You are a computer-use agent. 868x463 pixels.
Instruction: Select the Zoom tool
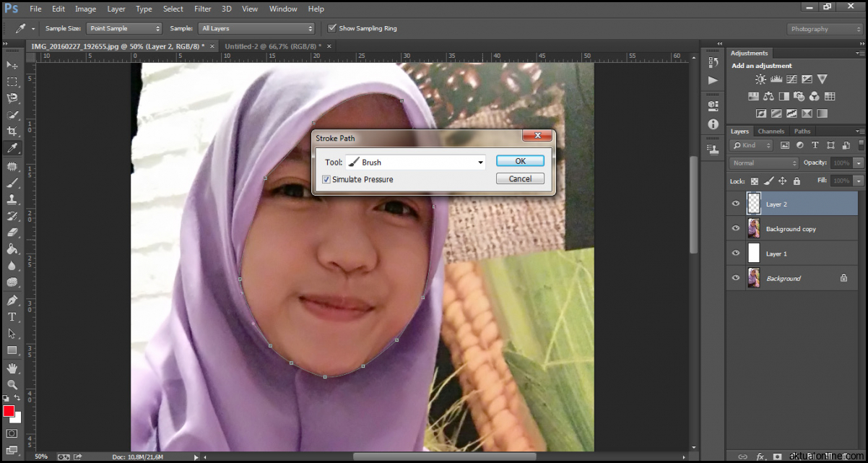(12, 384)
